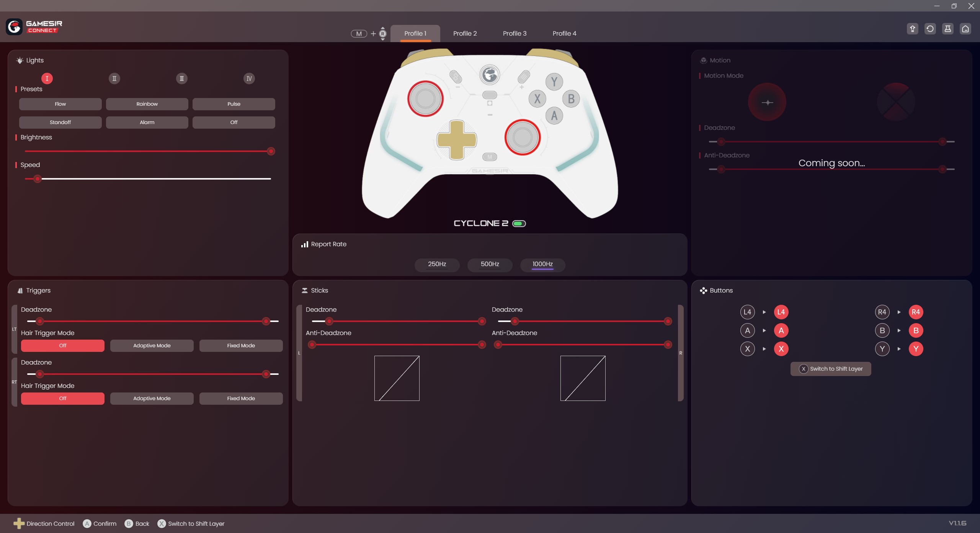Apply the Standoff lighting preset

(x=60, y=123)
